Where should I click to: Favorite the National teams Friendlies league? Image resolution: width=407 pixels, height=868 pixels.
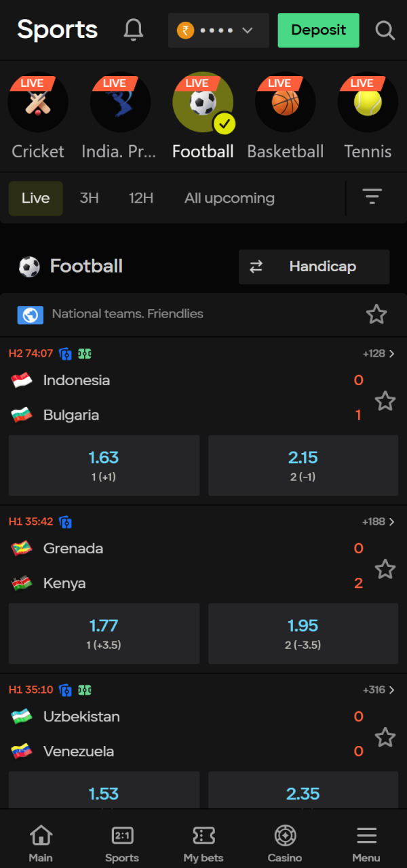pos(376,314)
